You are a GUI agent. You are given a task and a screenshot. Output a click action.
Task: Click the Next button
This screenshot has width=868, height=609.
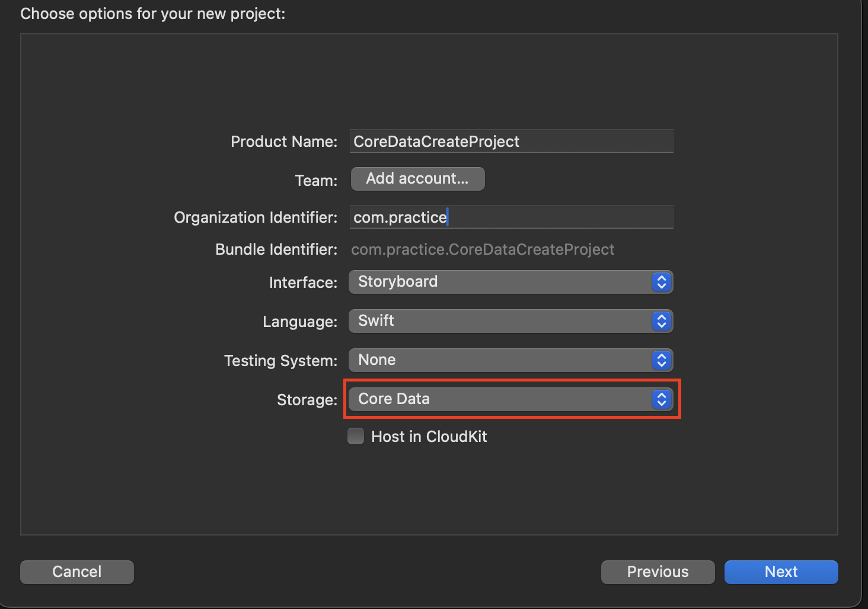(781, 572)
